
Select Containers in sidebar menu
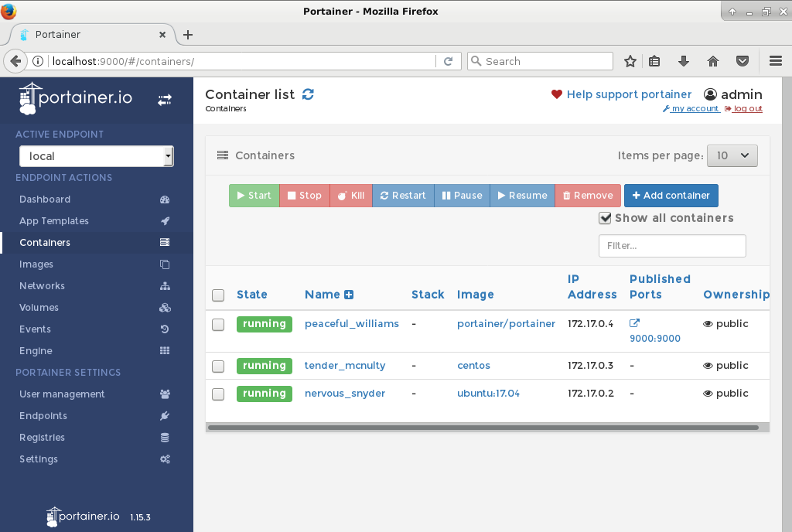pos(97,243)
